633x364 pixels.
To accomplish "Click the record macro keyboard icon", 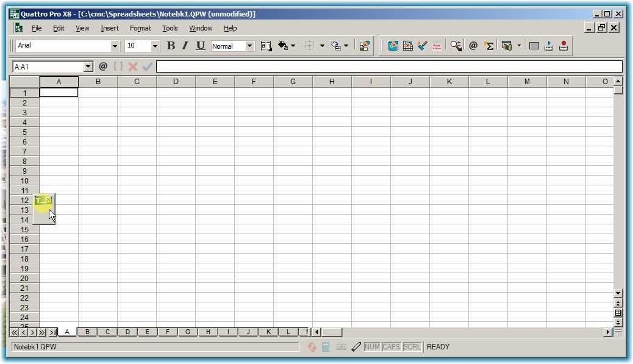I will pyautogui.click(x=563, y=46).
